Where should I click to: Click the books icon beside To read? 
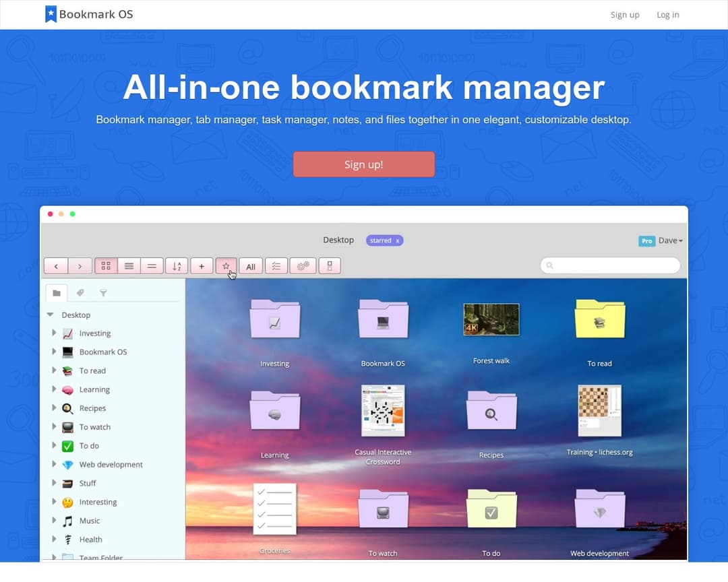(68, 371)
